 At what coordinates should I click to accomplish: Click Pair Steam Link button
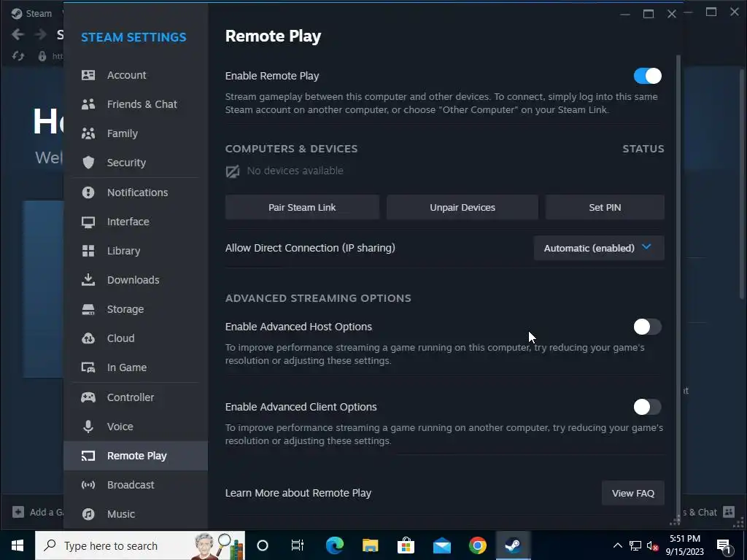[302, 208]
